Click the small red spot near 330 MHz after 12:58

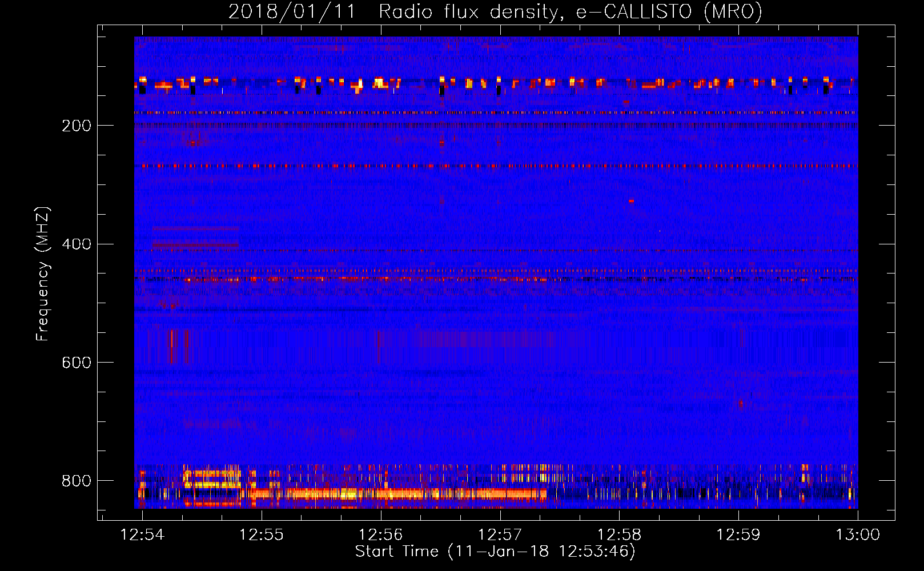coord(631,201)
